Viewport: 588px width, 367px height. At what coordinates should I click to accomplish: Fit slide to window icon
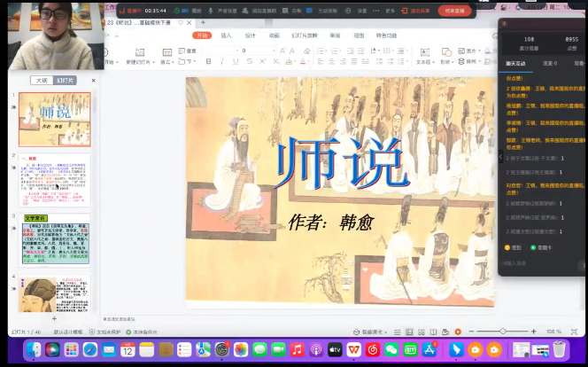[574, 332]
